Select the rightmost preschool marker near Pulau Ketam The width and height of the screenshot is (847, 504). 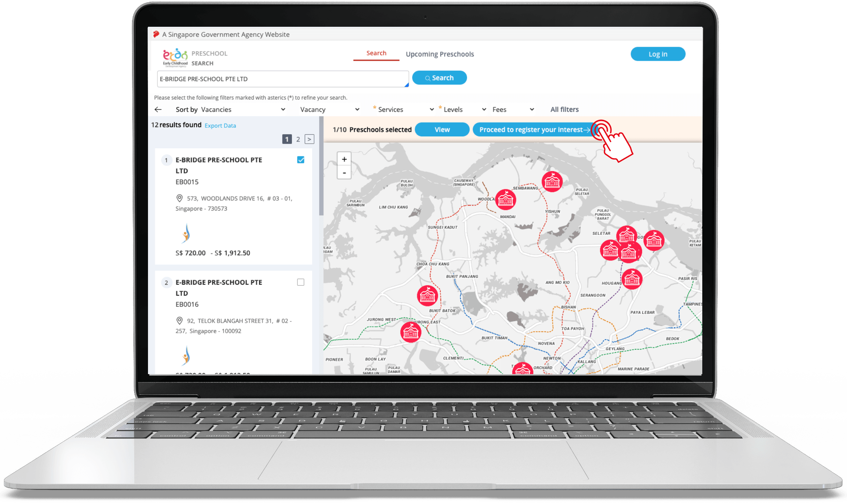(654, 240)
